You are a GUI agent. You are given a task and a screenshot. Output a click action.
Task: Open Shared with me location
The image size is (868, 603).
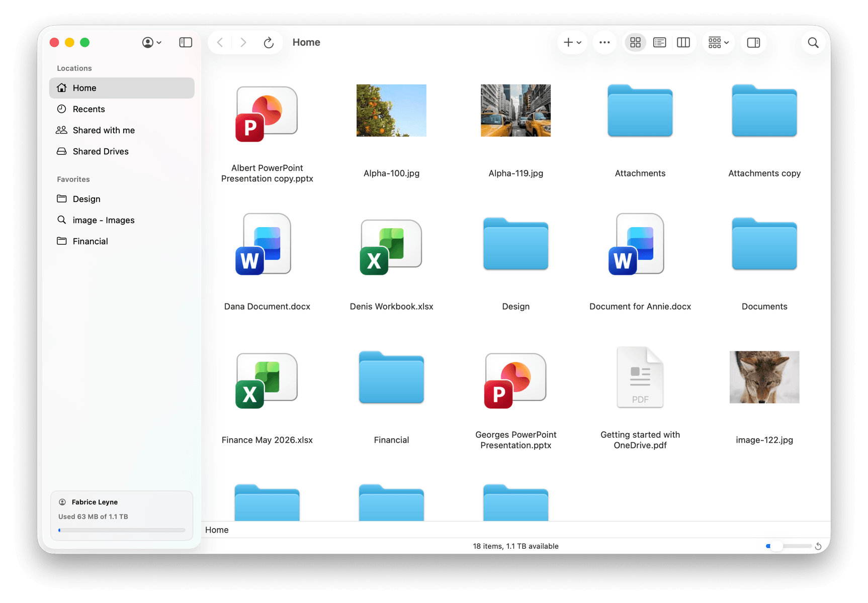pyautogui.click(x=122, y=130)
